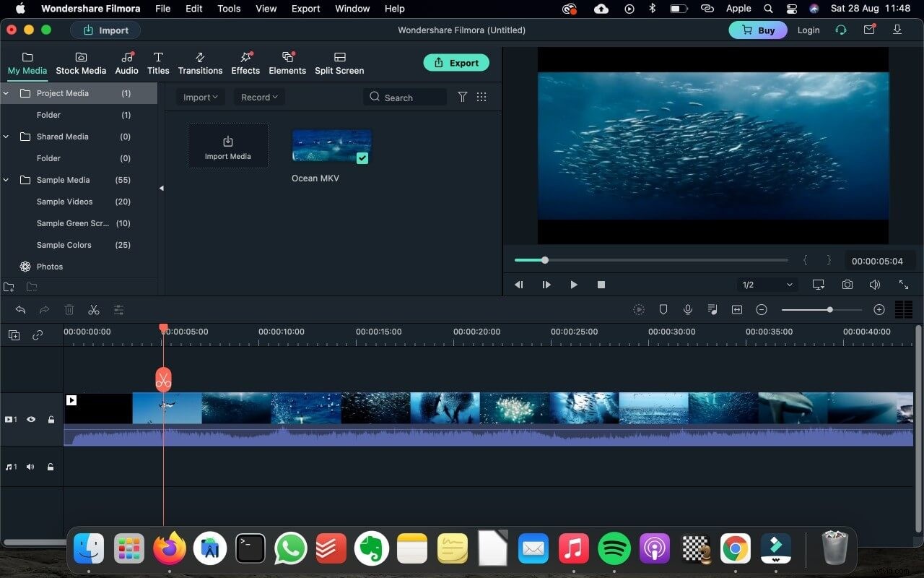Undo the last edit

click(20, 309)
